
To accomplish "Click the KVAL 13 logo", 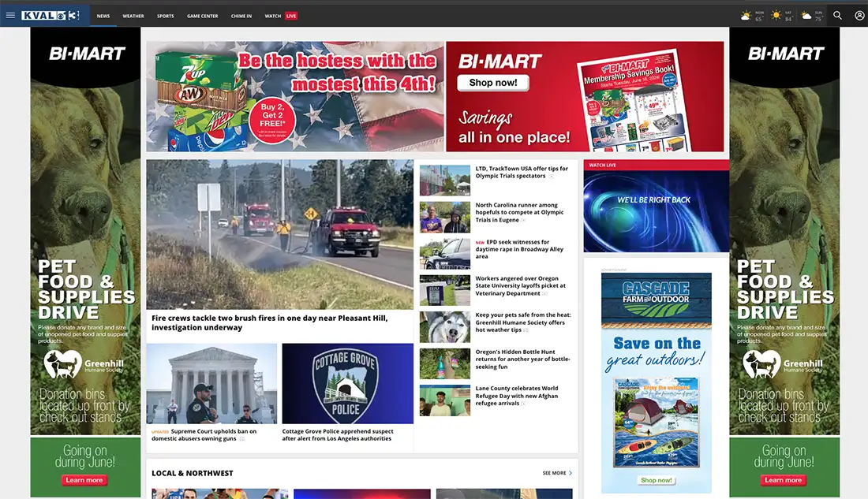I will point(51,16).
